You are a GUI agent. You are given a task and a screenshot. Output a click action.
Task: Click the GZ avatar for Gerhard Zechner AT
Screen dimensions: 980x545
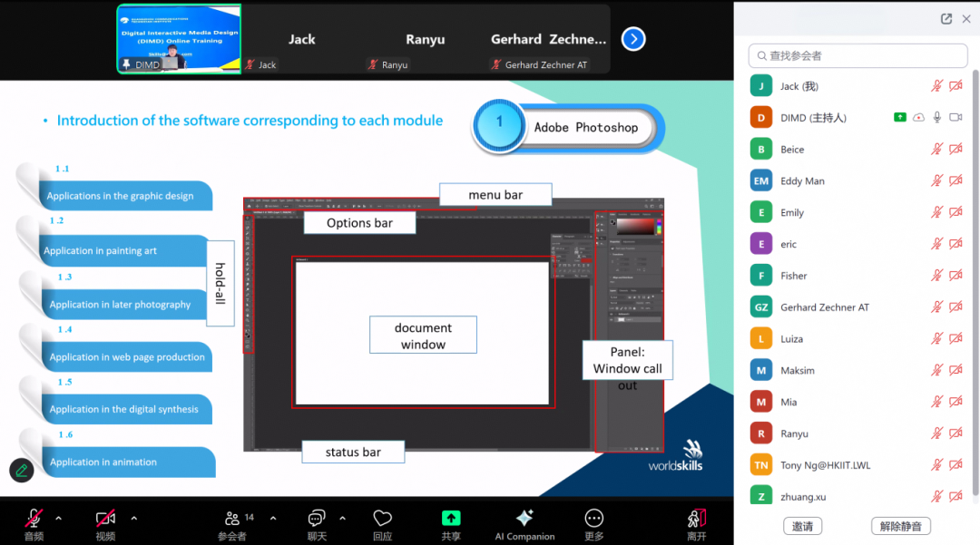click(x=761, y=307)
